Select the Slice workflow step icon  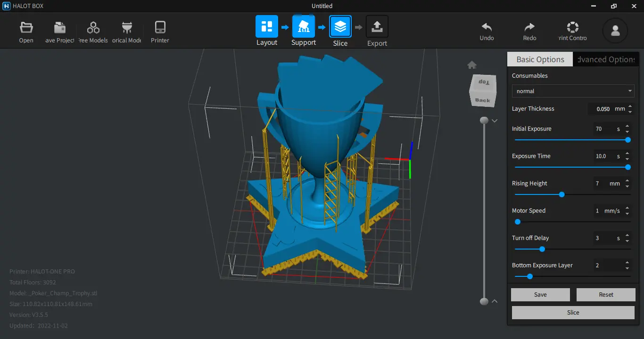point(340,26)
